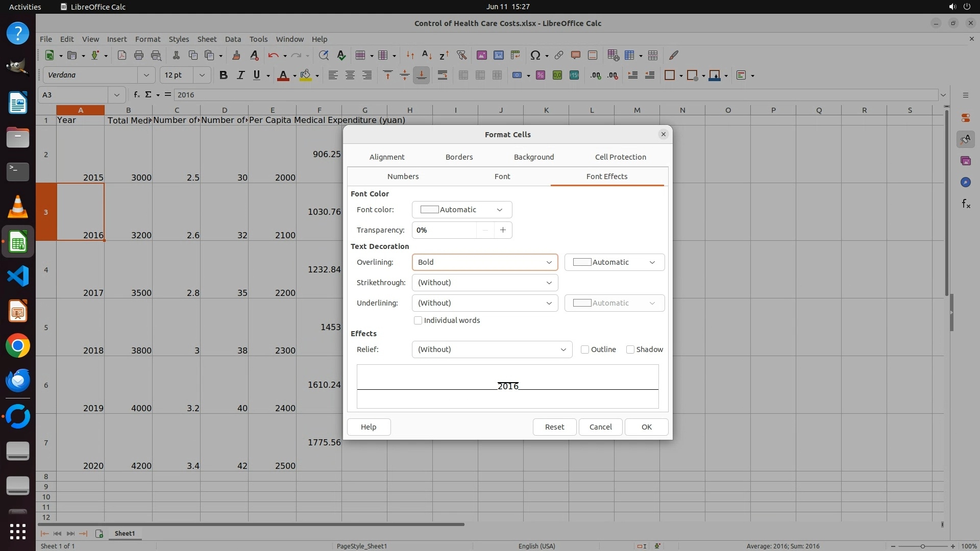
Task: Open the Sheet menu
Action: [207, 39]
